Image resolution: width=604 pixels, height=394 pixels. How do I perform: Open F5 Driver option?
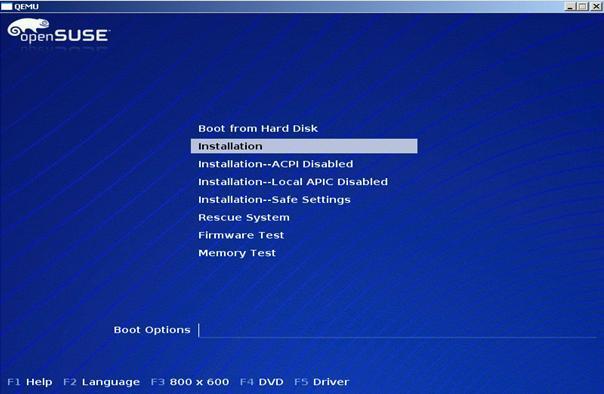click(x=321, y=382)
